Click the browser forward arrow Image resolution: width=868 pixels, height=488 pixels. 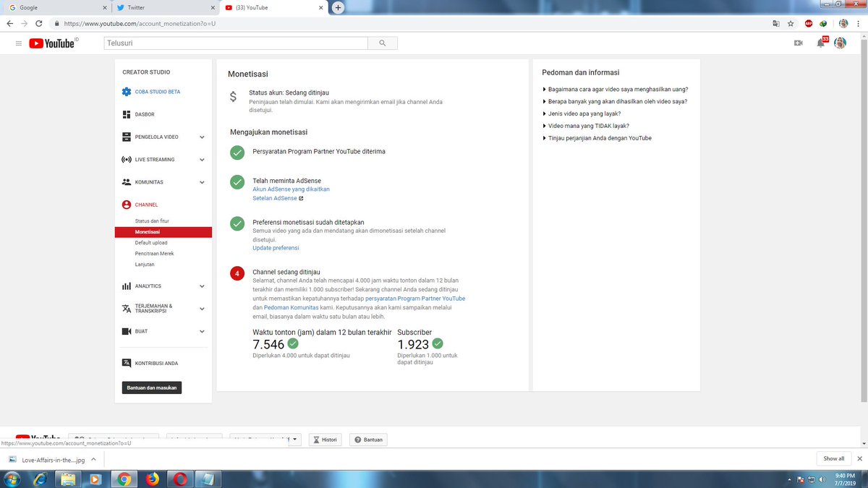pyautogui.click(x=25, y=23)
